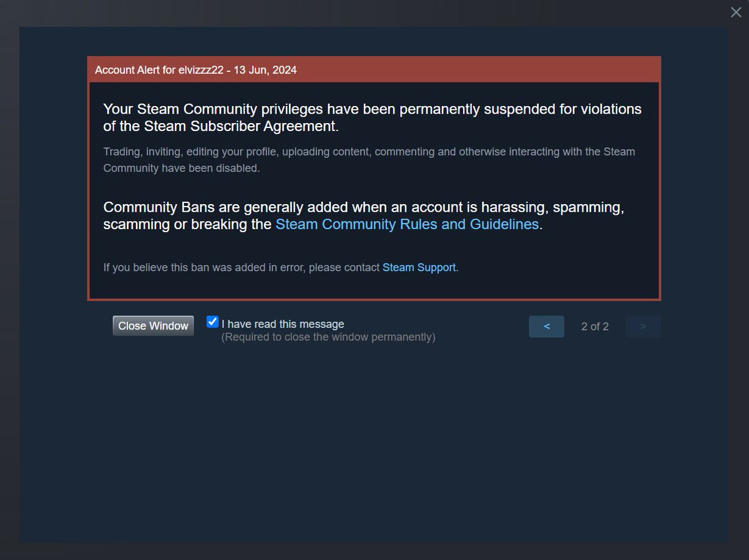The height and width of the screenshot is (560, 749).
Task: Untick the 'I have read this message' checkbox
Action: pos(212,322)
